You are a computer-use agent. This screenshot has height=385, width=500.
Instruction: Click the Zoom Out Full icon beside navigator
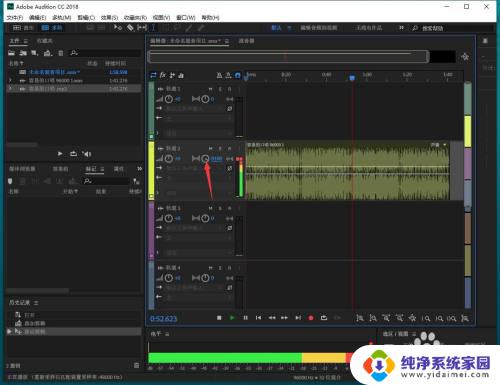coord(465,57)
